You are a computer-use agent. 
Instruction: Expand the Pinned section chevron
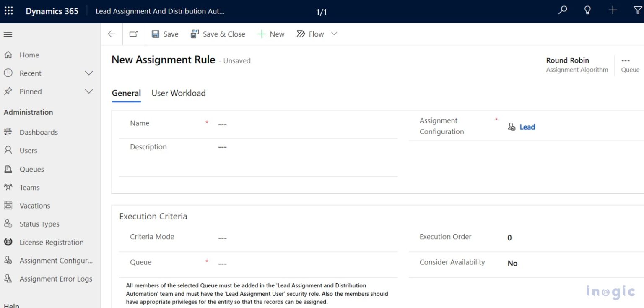[89, 91]
